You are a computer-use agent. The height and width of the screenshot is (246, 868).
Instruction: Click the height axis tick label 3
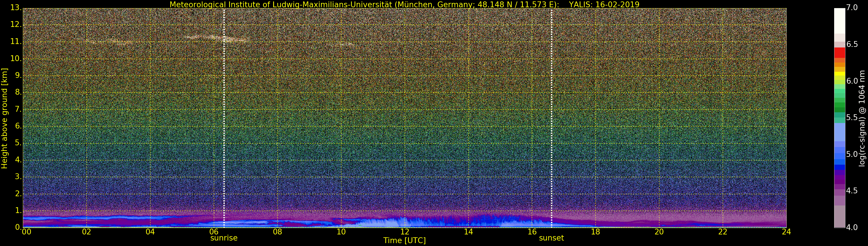18,177
